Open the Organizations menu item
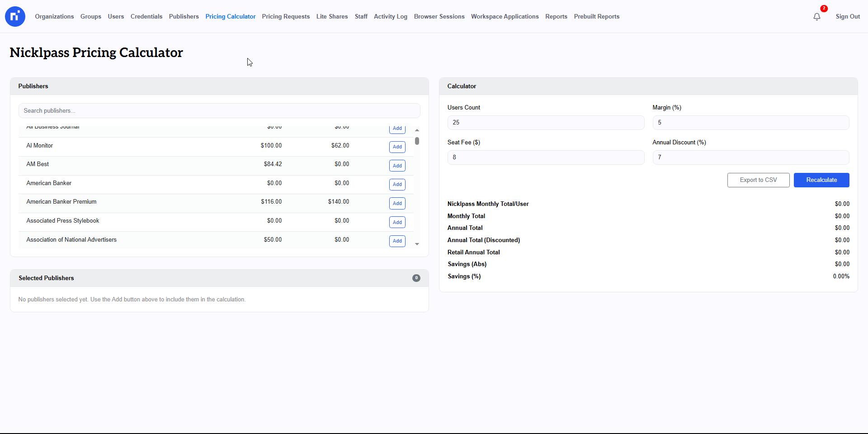The image size is (868, 434). 54,17
